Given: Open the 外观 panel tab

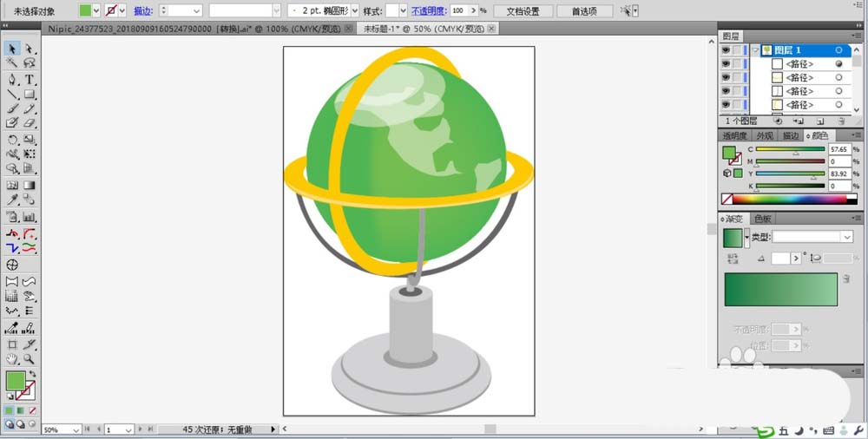Looking at the screenshot, I should click(x=765, y=135).
